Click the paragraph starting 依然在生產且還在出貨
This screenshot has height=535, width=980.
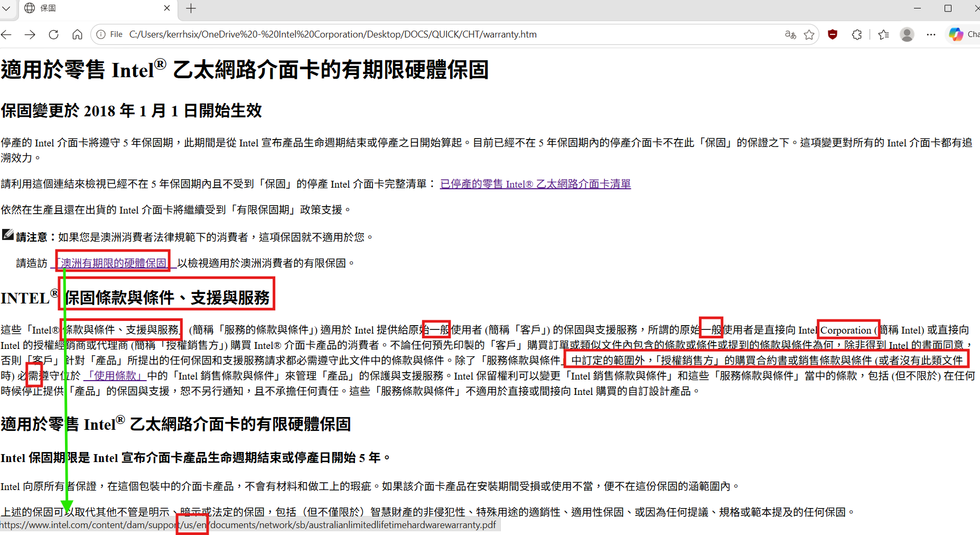coord(176,210)
